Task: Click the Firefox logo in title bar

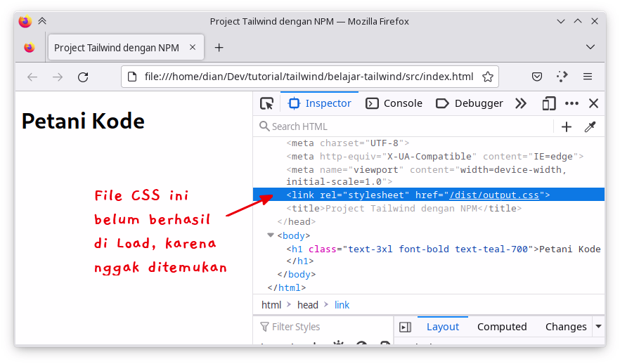Action: [25, 21]
